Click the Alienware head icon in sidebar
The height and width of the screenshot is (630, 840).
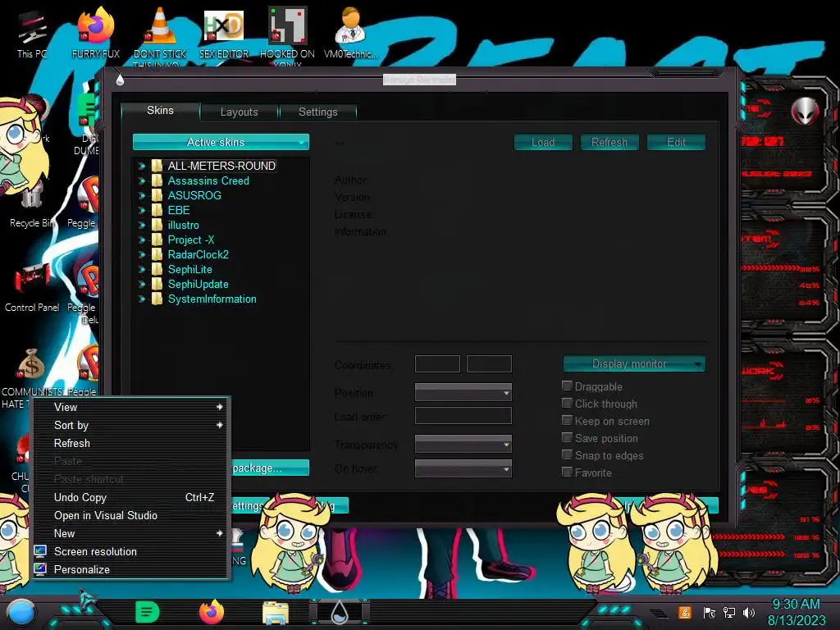[x=806, y=111]
